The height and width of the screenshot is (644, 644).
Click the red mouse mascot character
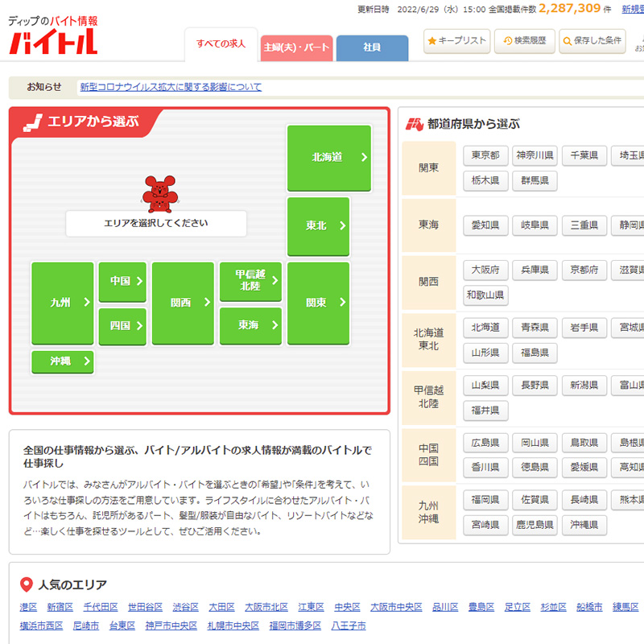(159, 193)
